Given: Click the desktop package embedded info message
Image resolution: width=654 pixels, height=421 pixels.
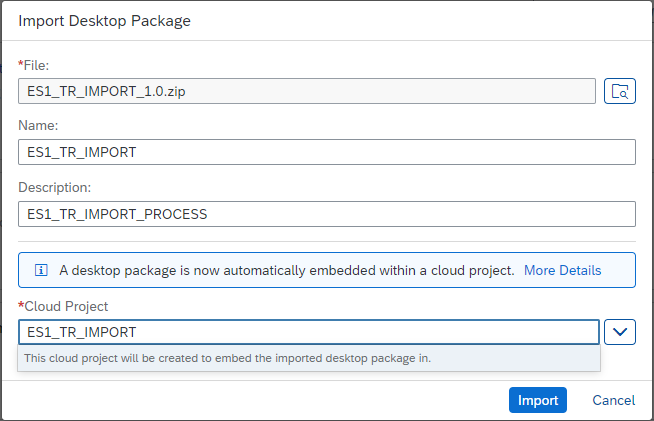Looking at the screenshot, I should [287, 270].
